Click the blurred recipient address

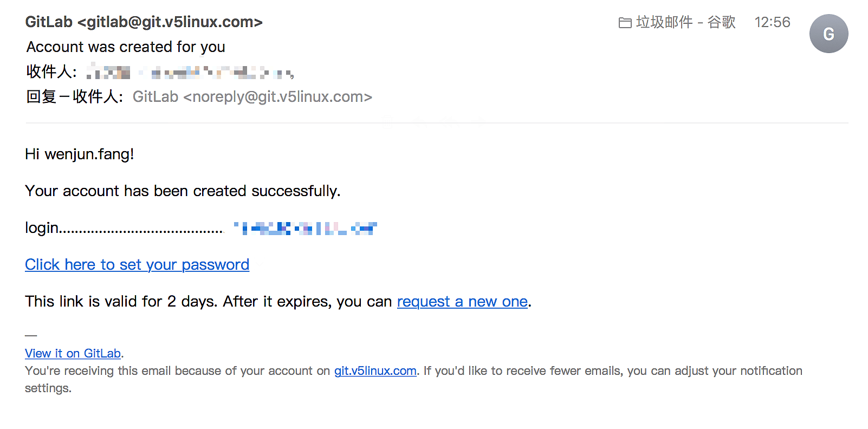coord(190,72)
